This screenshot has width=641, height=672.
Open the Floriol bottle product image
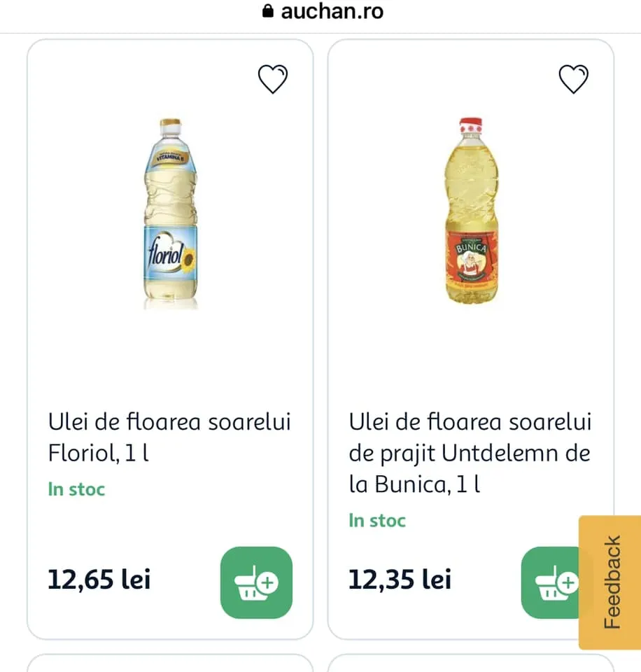click(170, 213)
